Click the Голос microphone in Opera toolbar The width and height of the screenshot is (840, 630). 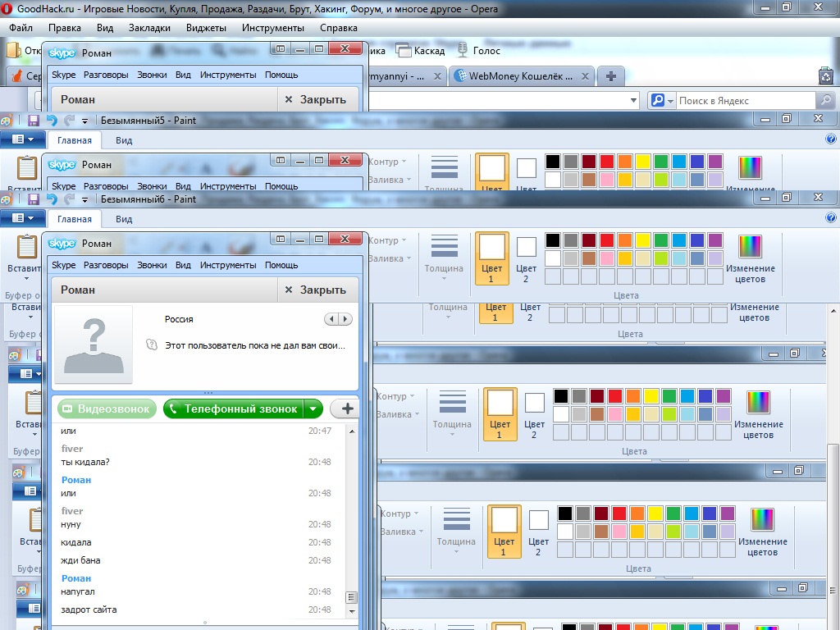463,50
